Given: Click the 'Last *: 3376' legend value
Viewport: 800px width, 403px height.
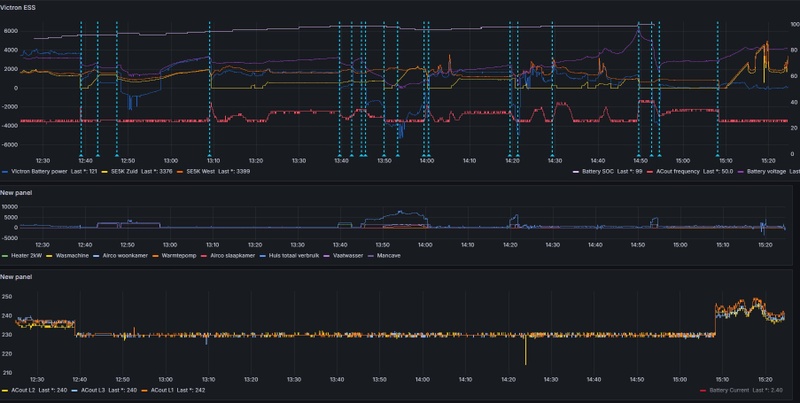Looking at the screenshot, I should [x=156, y=172].
